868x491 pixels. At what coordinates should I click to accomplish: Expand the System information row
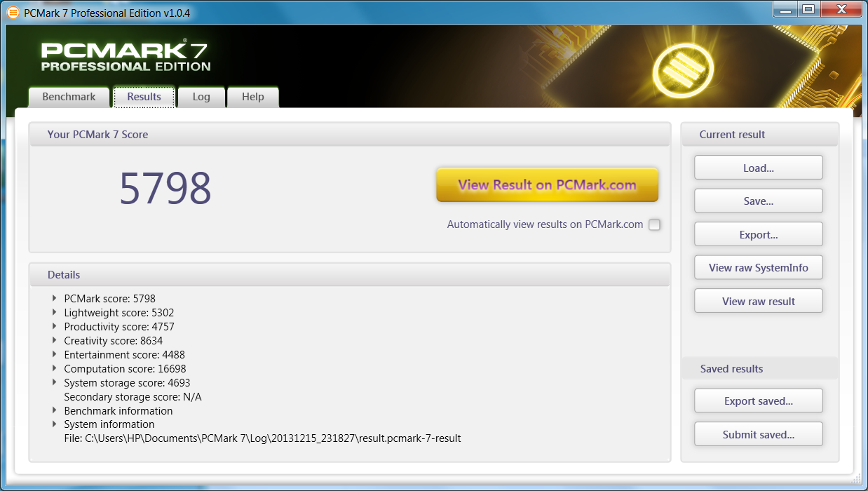click(x=55, y=424)
